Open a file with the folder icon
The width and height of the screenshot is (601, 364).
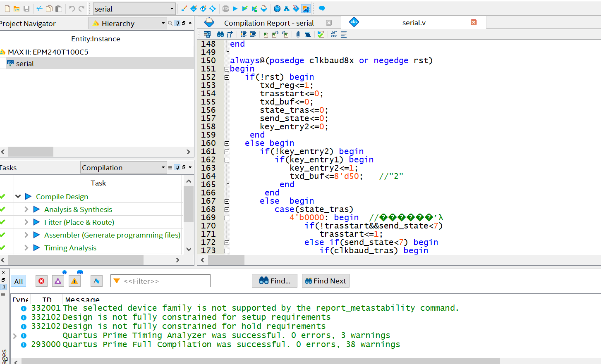(x=17, y=9)
